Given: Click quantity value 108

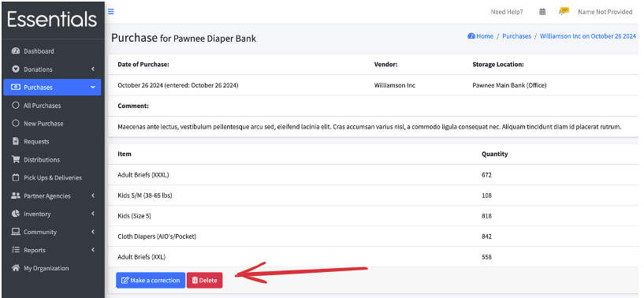Looking at the screenshot, I should click(x=486, y=196).
